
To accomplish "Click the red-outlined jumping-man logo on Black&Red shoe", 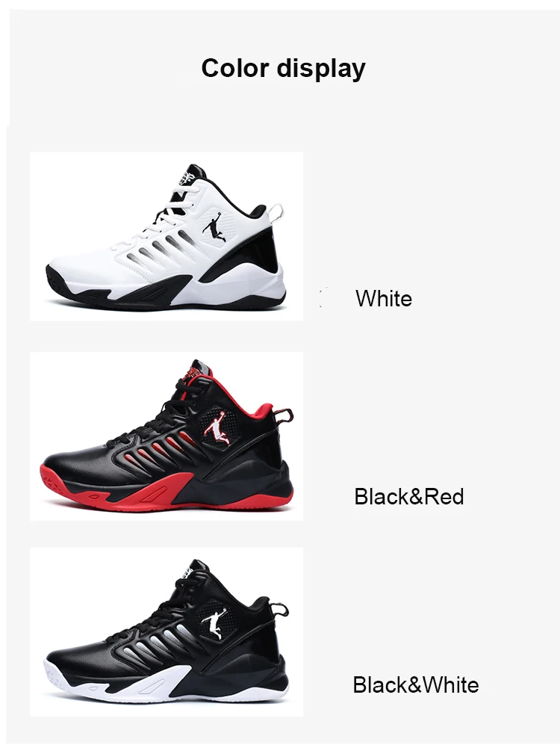I will point(215,427).
